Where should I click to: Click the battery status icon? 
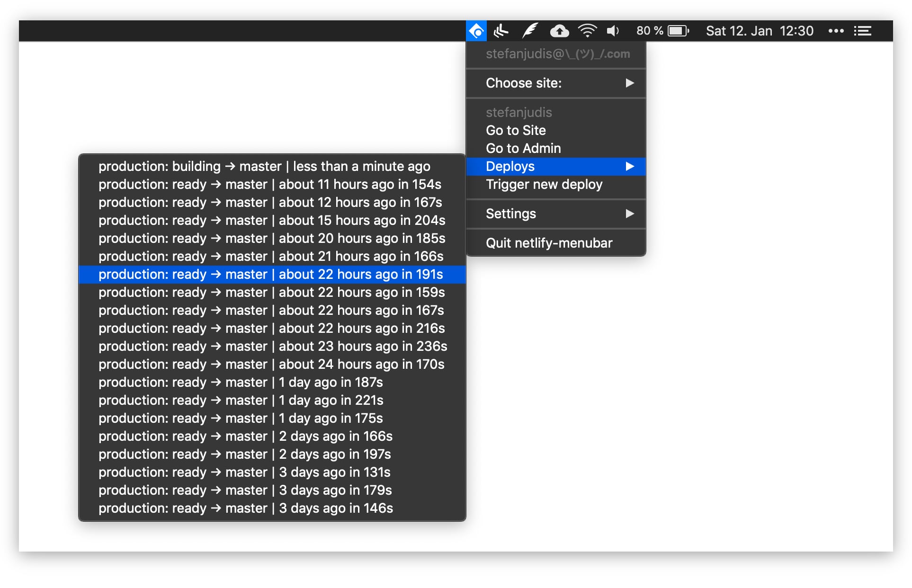[x=678, y=31]
